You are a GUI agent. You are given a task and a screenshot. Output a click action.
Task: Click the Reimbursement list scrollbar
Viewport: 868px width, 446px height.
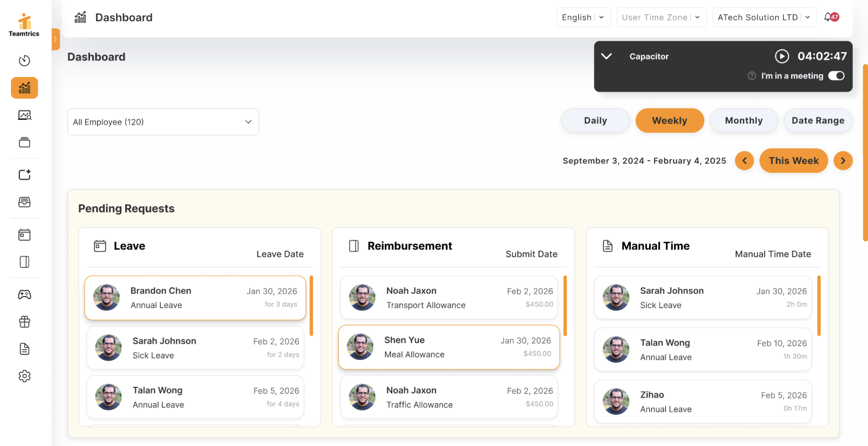pos(565,306)
